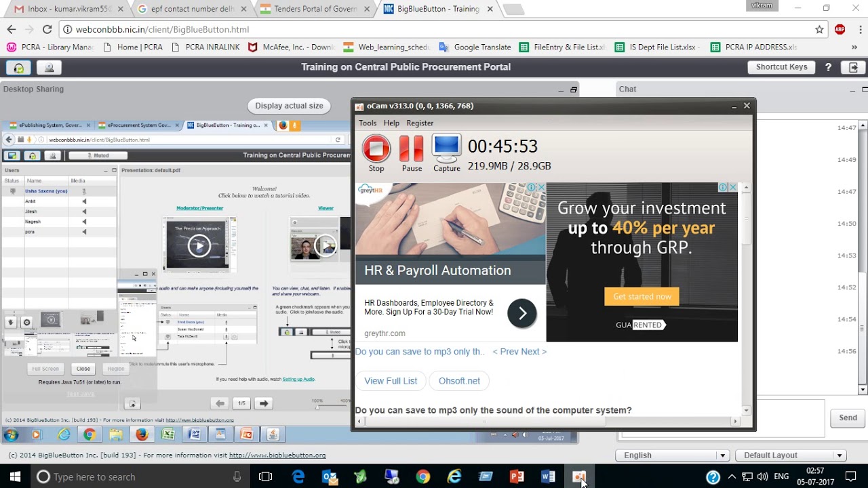This screenshot has height=488, width=868.
Task: Click Get started now in ad
Action: pos(642,296)
